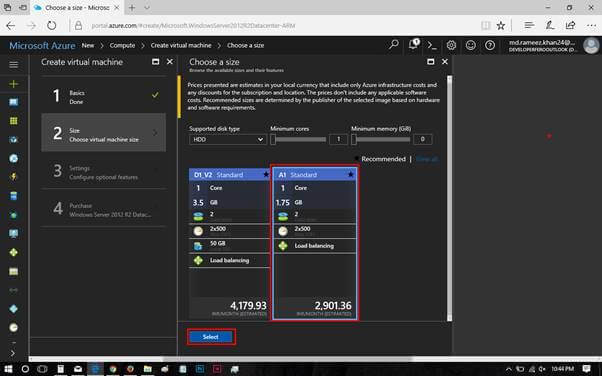Click the View all link
The image size is (602, 376).
point(427,159)
